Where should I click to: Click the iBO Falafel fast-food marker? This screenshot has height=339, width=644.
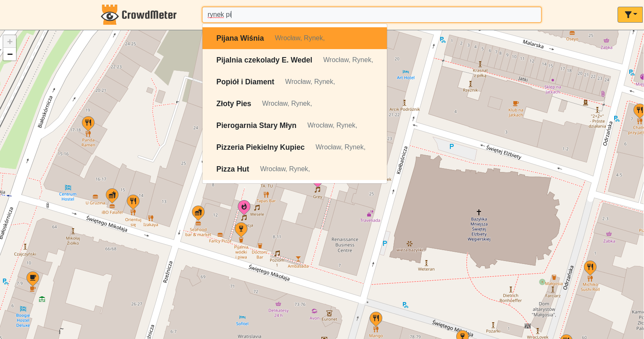112,196
